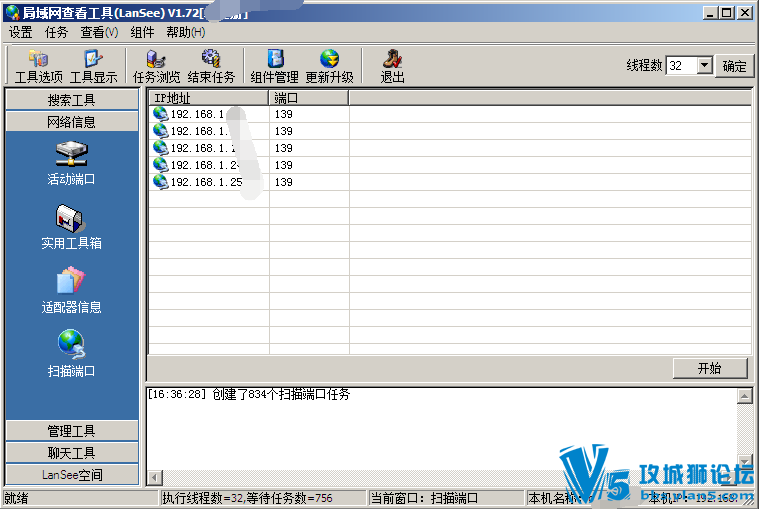Open the 组件 menu
The width and height of the screenshot is (759, 509).
(x=142, y=32)
